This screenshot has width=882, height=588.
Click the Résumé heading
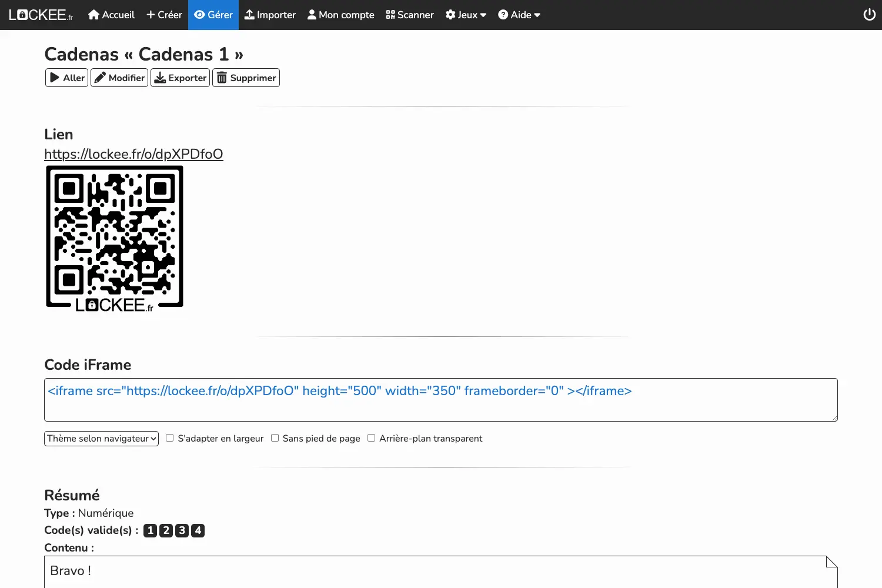coord(72,495)
